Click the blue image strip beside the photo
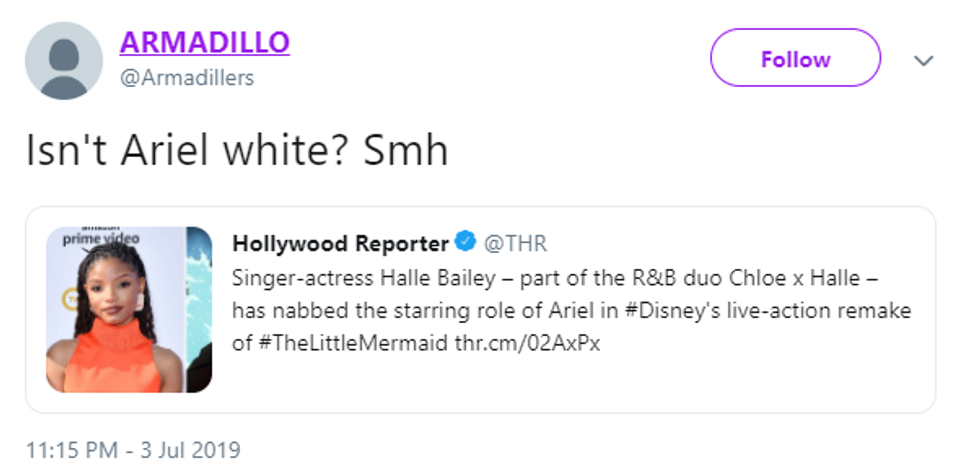980x472 pixels. (x=200, y=310)
